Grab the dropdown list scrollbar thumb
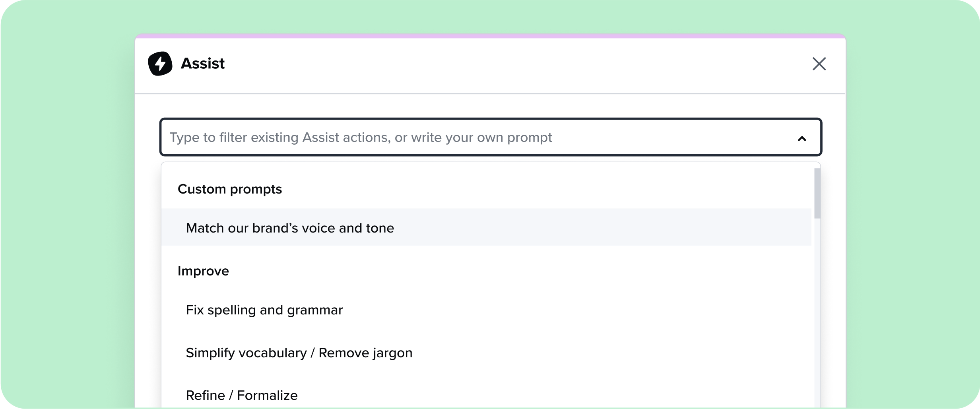The image size is (980, 409). tap(817, 193)
